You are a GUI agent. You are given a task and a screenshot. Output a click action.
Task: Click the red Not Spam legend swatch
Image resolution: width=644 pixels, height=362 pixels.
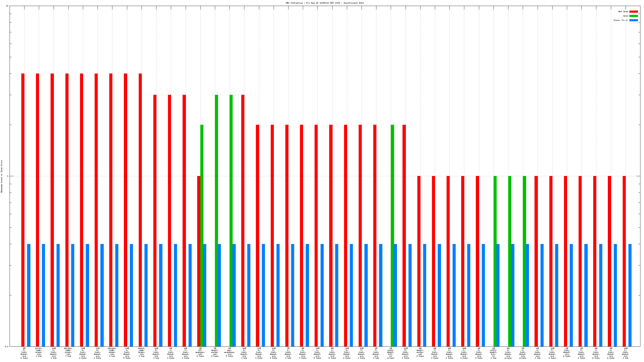[633, 11]
